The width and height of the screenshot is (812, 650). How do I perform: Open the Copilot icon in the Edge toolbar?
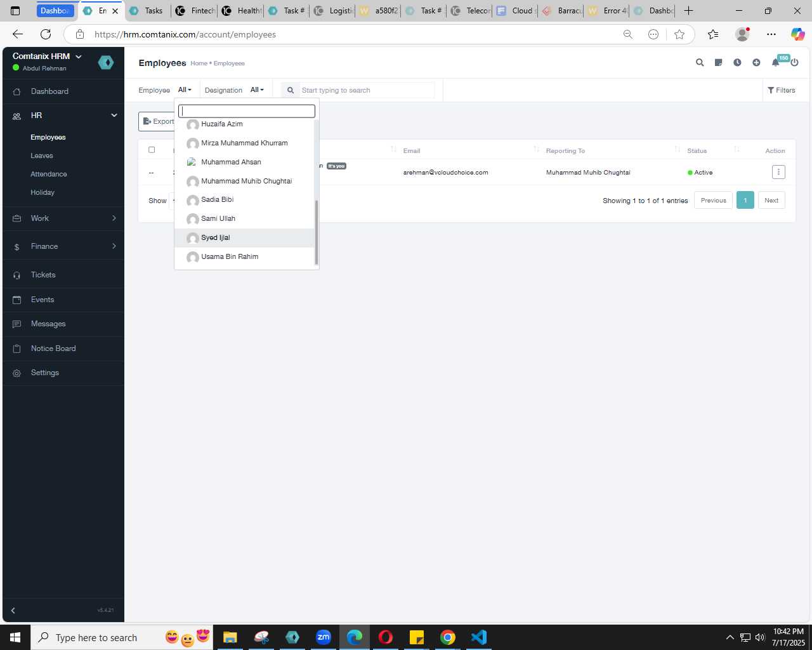click(x=797, y=34)
